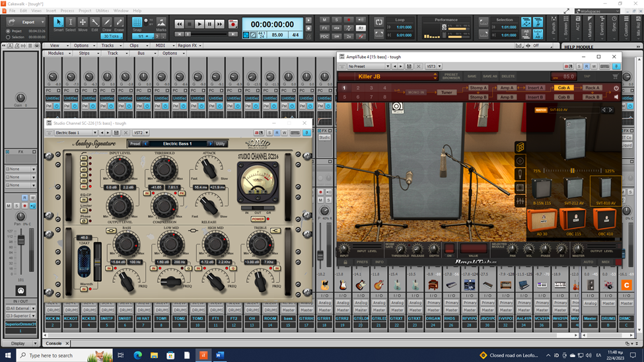Open console Strips menu
The height and width of the screenshot is (362, 644).
(89, 54)
